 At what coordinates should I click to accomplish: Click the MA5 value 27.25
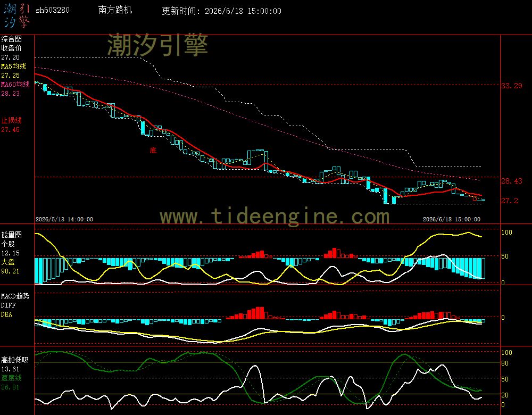[x=10, y=76]
